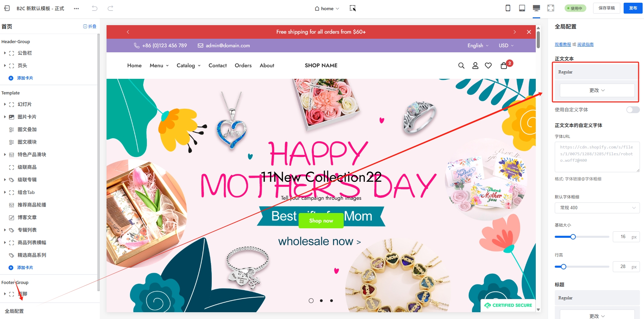Select 博客文章 in template list

[x=27, y=217]
